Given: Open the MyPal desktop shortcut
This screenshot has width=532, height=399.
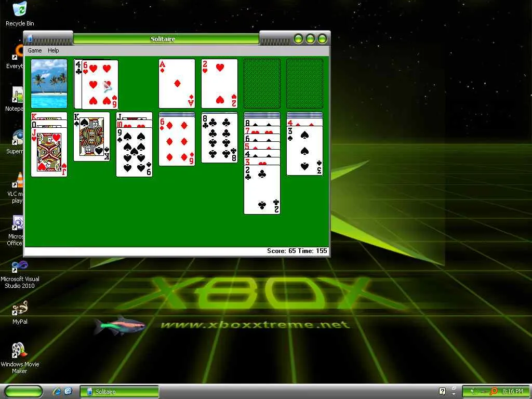Looking at the screenshot, I should pos(20,313).
